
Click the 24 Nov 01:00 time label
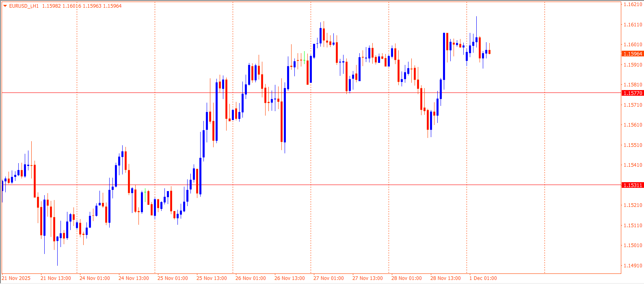pyautogui.click(x=95, y=278)
